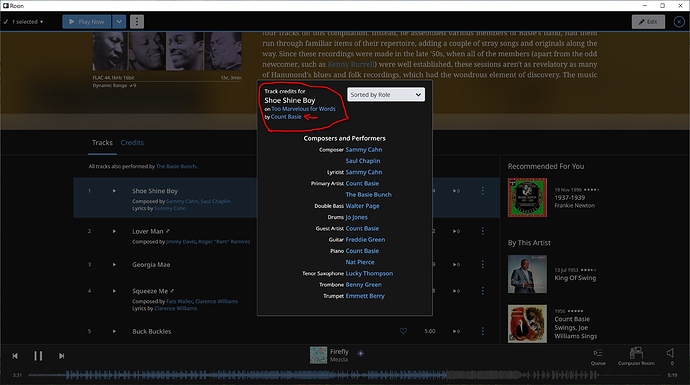
Task: Clear the selection with the round X icon
Action: (679, 22)
